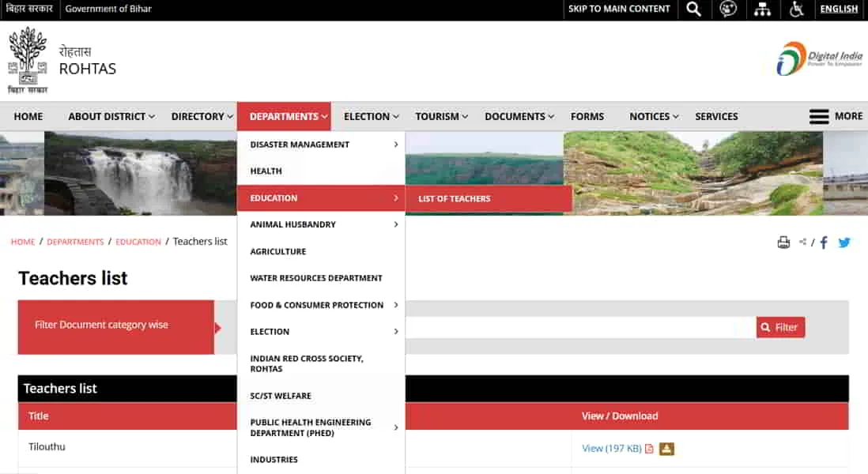Image resolution: width=868 pixels, height=474 pixels.
Task: Click the Bihar government emblem logo
Action: [x=27, y=61]
